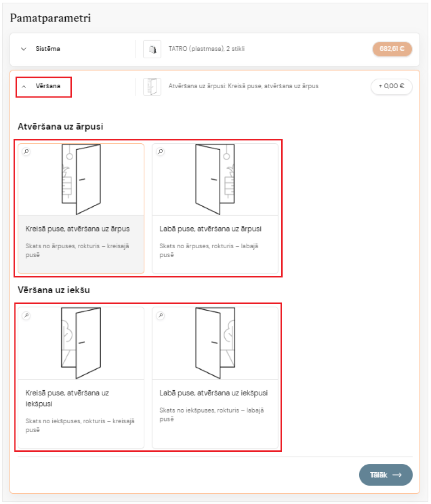Viewport: 431px width, 504px height.
Task: Collapse the Vēršana section chevron
Action: click(x=23, y=86)
